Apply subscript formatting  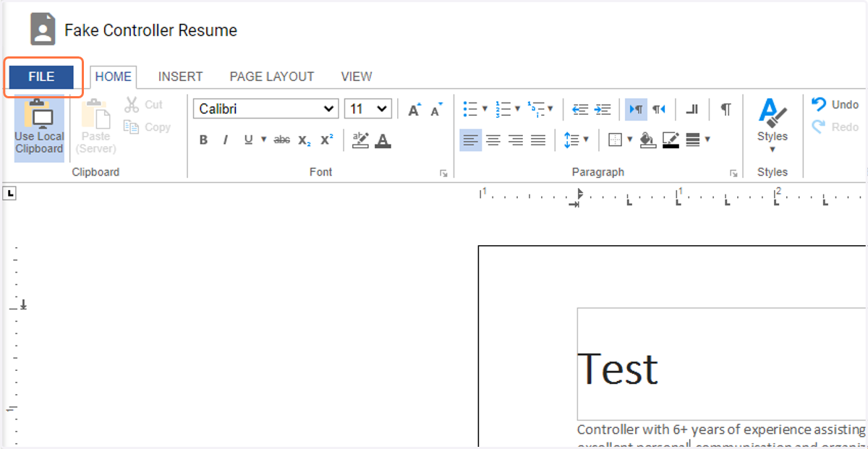click(x=305, y=140)
